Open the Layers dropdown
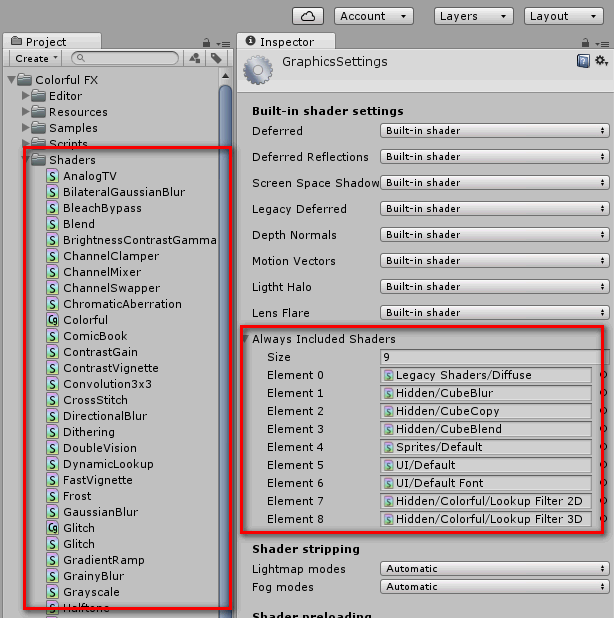Image resolution: width=614 pixels, height=618 pixels. click(473, 16)
